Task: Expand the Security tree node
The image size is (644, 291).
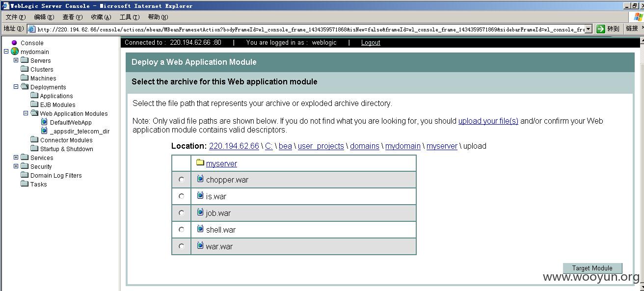Action: 16,166
